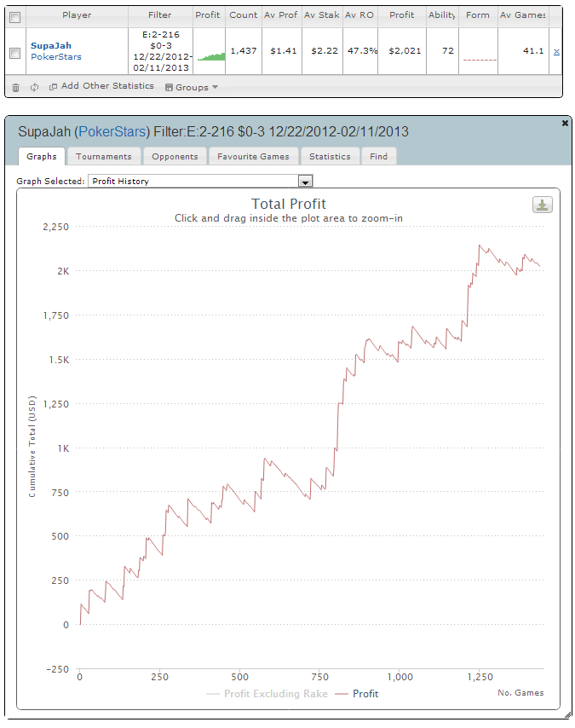The width and height of the screenshot is (575, 728).
Task: Switch to the Tournaments tab
Action: click(103, 157)
